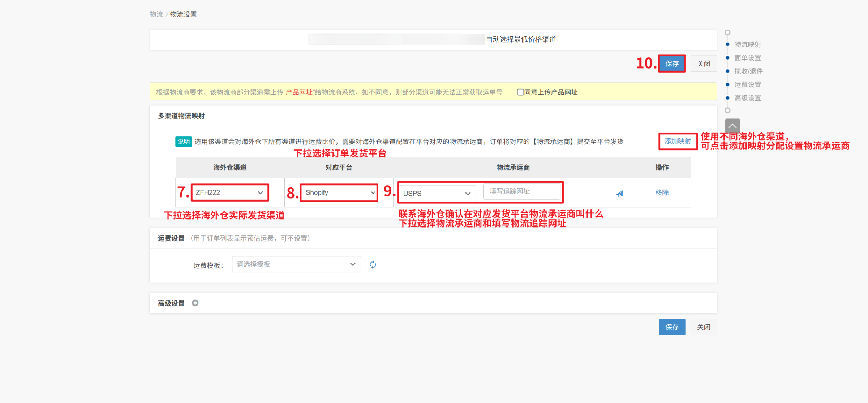This screenshot has width=868, height=403.
Task: Open the ZFH222 海外仓渠道 dropdown
Action: pyautogui.click(x=229, y=192)
